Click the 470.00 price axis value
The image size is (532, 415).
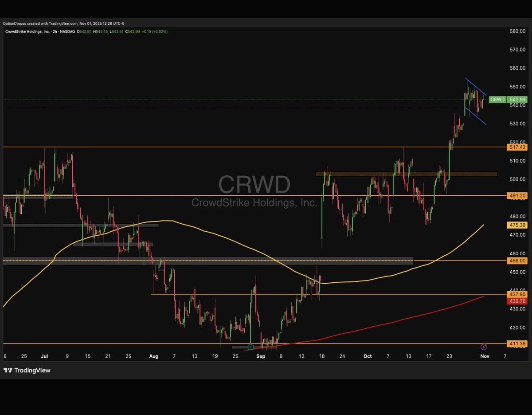517,235
